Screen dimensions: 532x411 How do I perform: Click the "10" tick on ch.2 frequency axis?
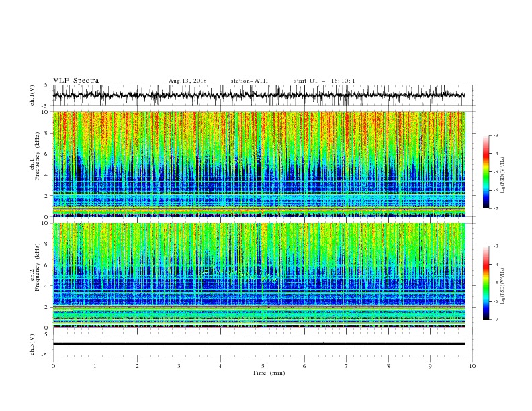(46, 224)
